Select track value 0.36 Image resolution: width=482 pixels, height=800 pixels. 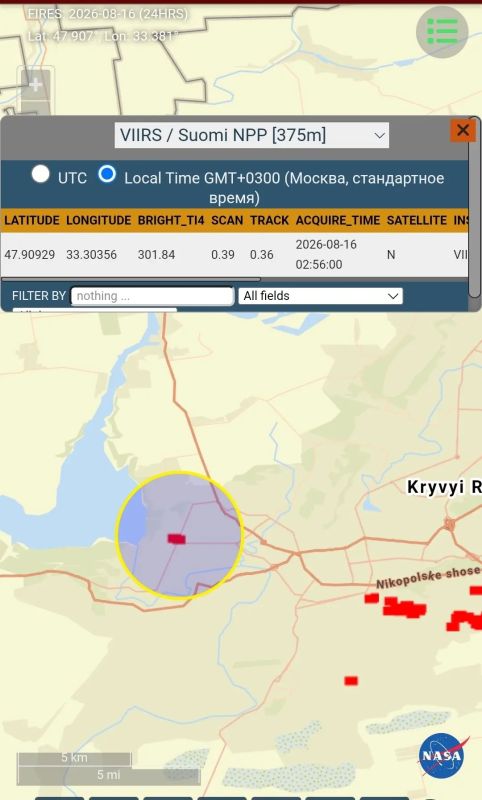tap(262, 255)
